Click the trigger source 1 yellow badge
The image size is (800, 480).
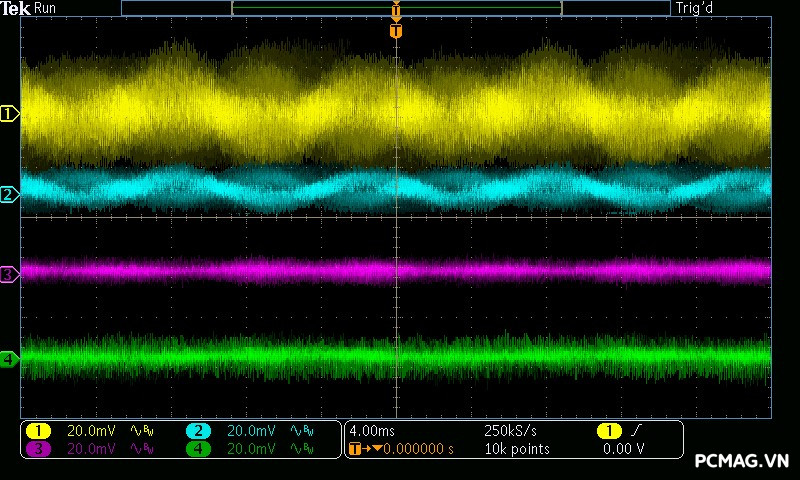608,431
